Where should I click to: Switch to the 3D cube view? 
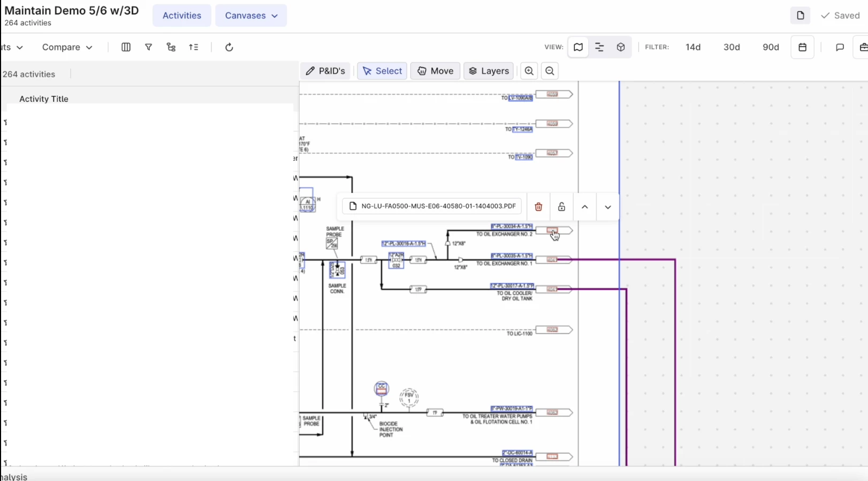point(621,47)
